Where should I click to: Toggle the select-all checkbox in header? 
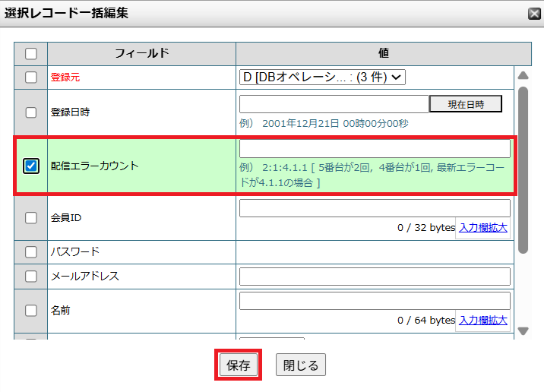pos(31,53)
